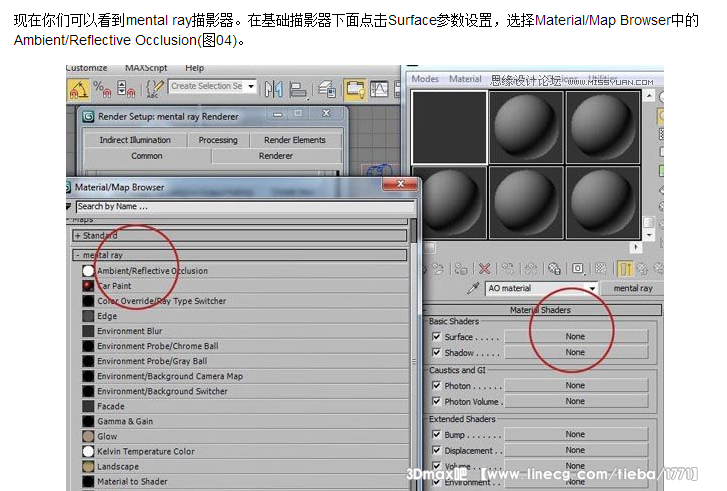Pick material from object with eyedropper

click(473, 288)
